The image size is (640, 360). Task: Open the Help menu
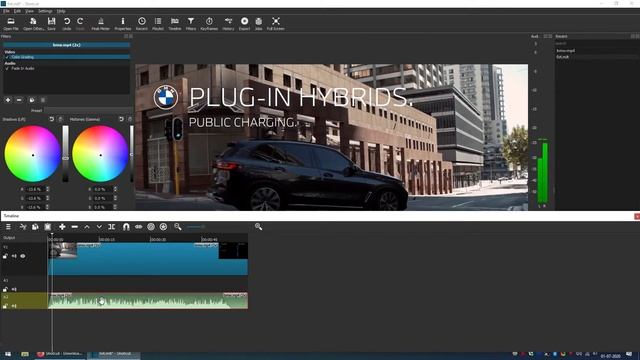pos(61,11)
